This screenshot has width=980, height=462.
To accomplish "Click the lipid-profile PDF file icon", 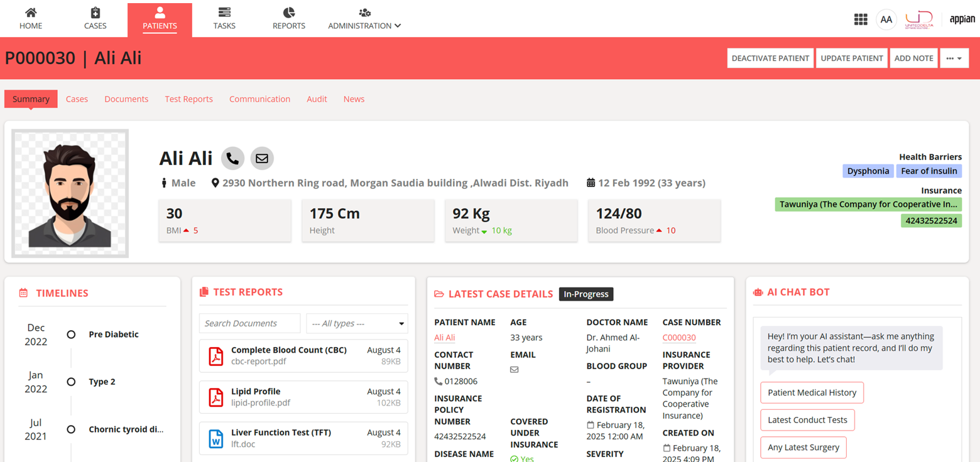I will 216,397.
